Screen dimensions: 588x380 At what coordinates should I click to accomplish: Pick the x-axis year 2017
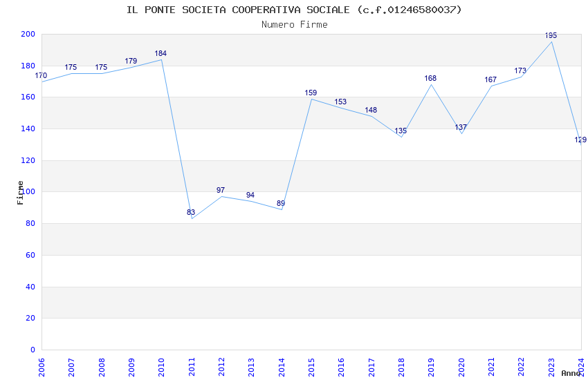[x=371, y=367]
